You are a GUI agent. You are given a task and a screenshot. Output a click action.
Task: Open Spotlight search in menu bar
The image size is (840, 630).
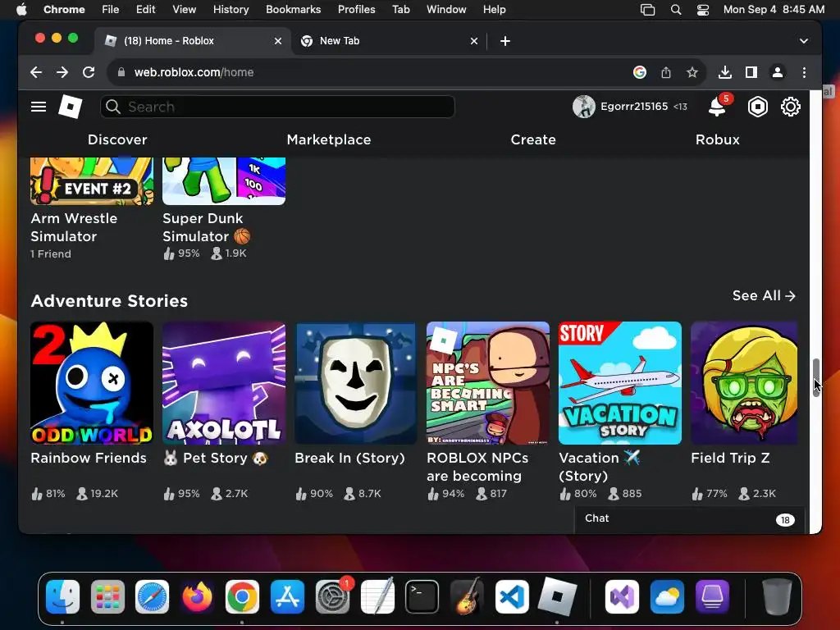pos(676,10)
